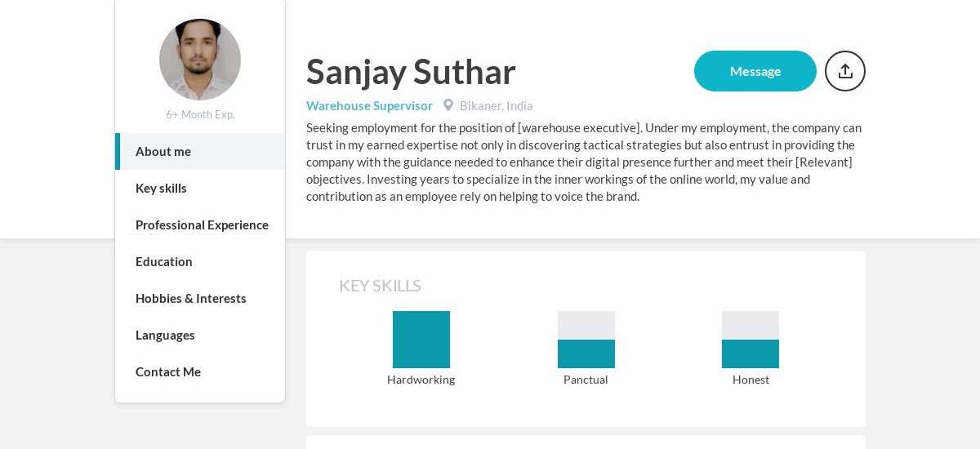Open the About me section

[163, 151]
